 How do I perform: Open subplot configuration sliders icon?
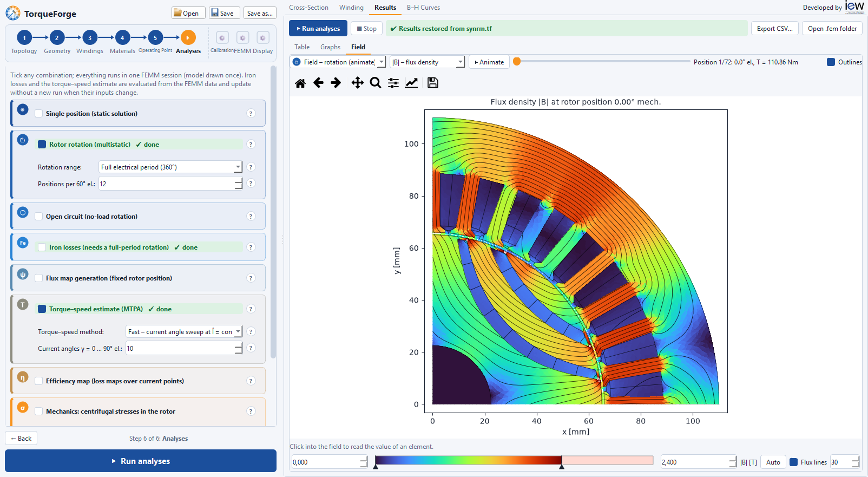393,83
